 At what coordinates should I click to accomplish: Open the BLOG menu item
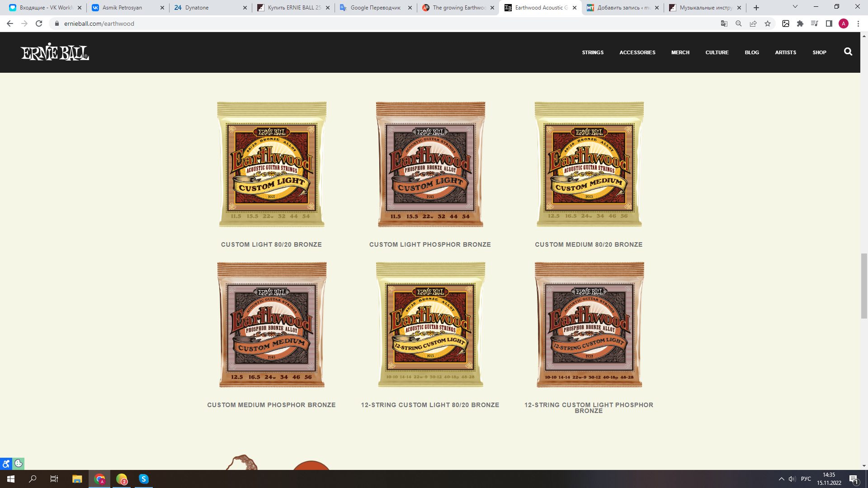click(752, 52)
